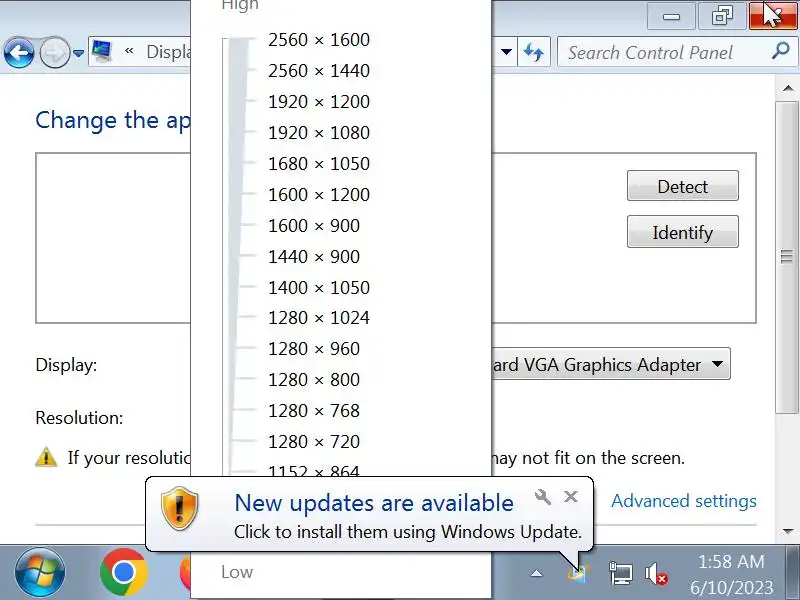Open the Windows Start menu
The image size is (800, 600).
[40, 572]
